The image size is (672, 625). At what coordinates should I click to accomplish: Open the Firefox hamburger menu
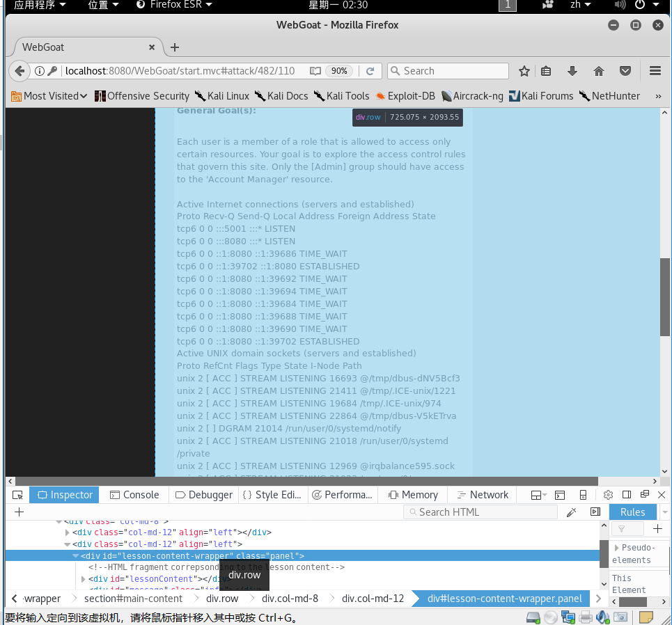655,71
